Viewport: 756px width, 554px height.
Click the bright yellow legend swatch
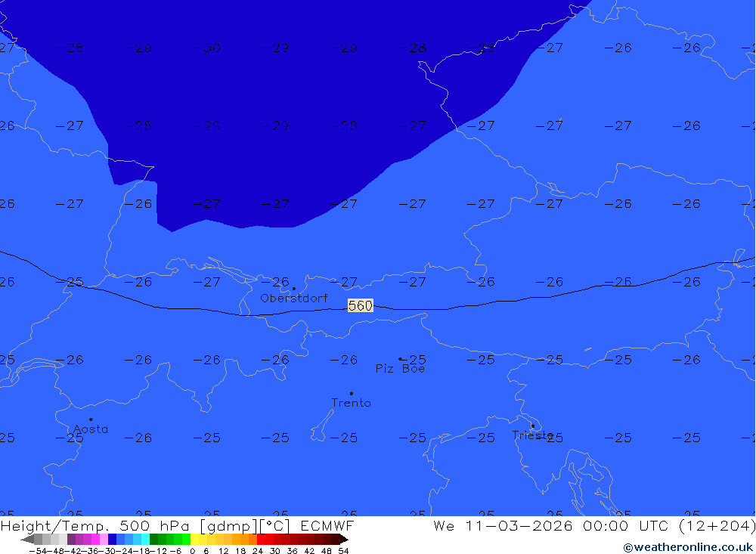(195, 540)
